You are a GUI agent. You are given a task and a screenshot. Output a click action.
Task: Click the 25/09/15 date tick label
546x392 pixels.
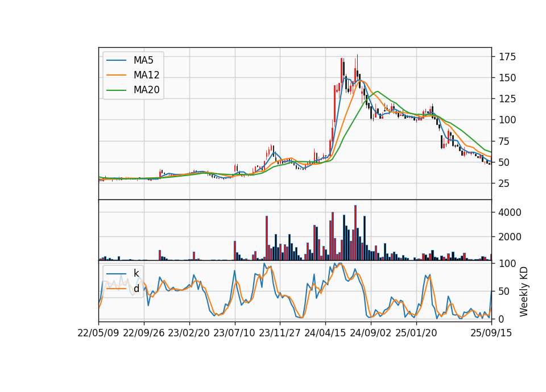tap(491, 333)
